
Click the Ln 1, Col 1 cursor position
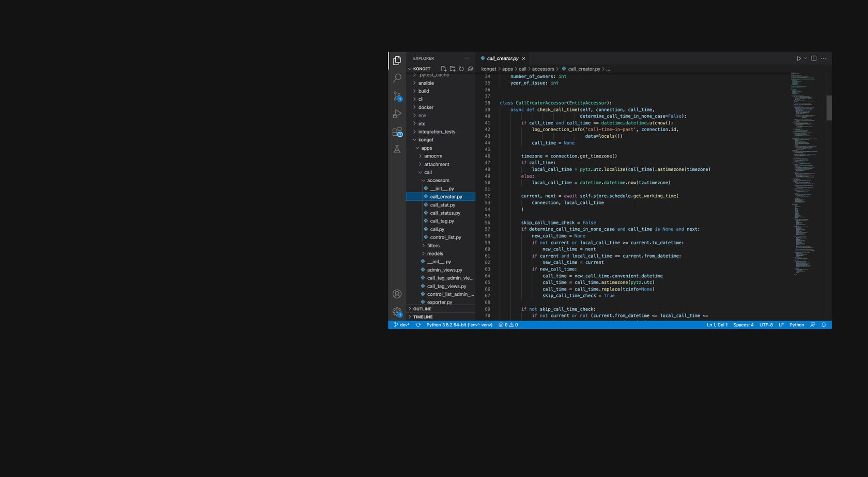click(x=717, y=325)
